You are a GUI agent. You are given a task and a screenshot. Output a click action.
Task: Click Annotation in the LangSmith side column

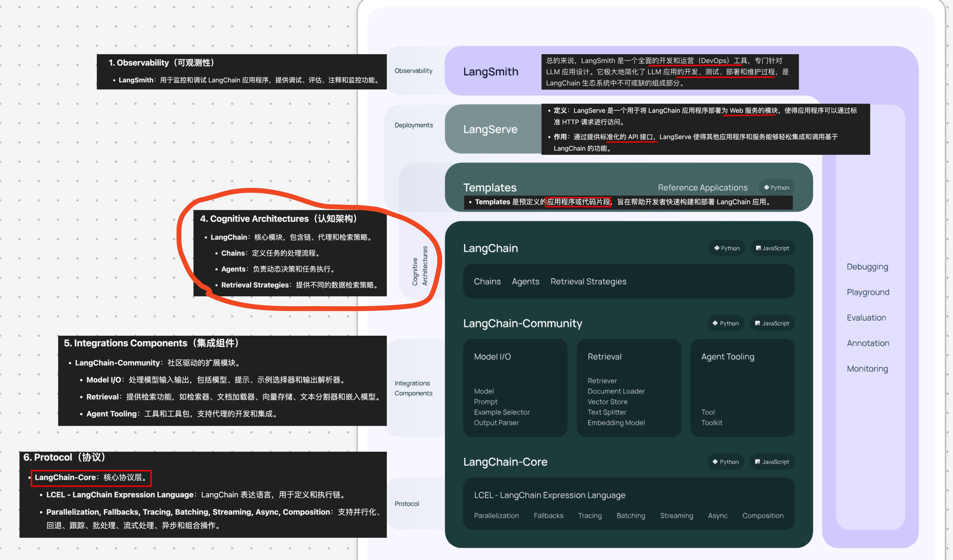coord(868,343)
